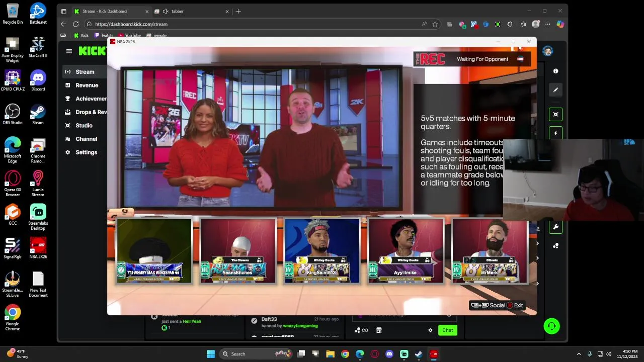Go back in the browser
This screenshot has height=362, width=644.
tap(63, 24)
